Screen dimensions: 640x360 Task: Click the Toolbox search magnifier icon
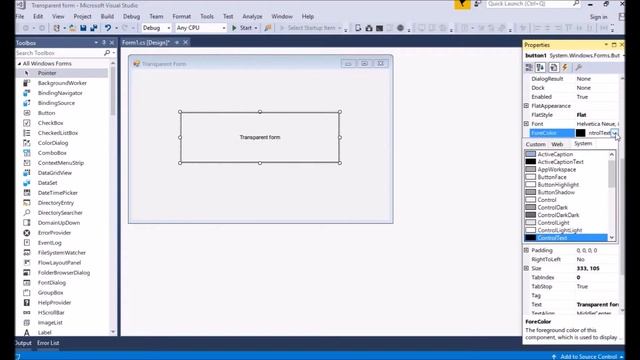pos(107,53)
